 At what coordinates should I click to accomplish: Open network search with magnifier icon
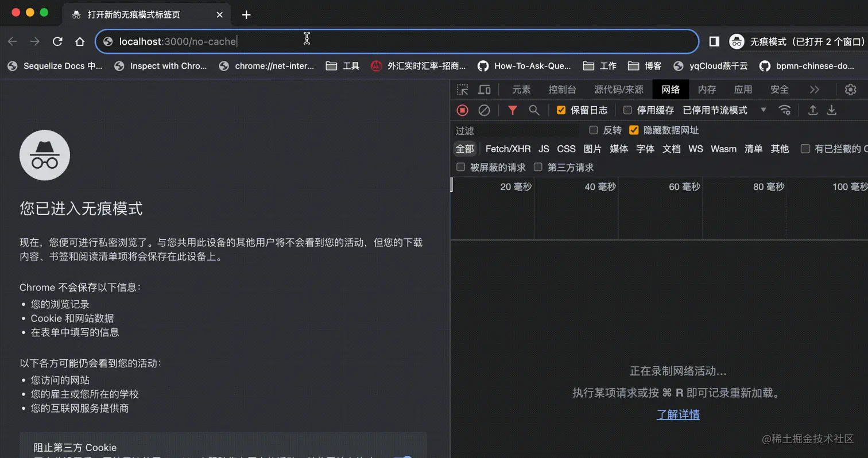click(x=533, y=110)
